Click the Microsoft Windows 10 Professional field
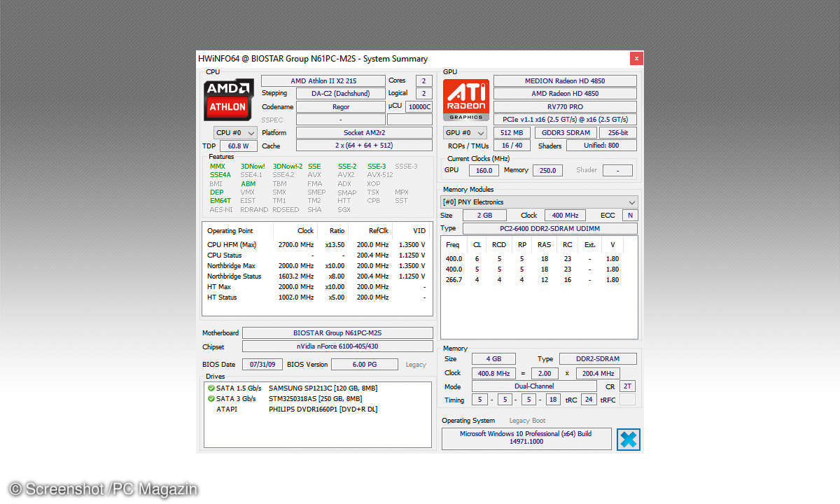This screenshot has width=840, height=504. (526, 438)
